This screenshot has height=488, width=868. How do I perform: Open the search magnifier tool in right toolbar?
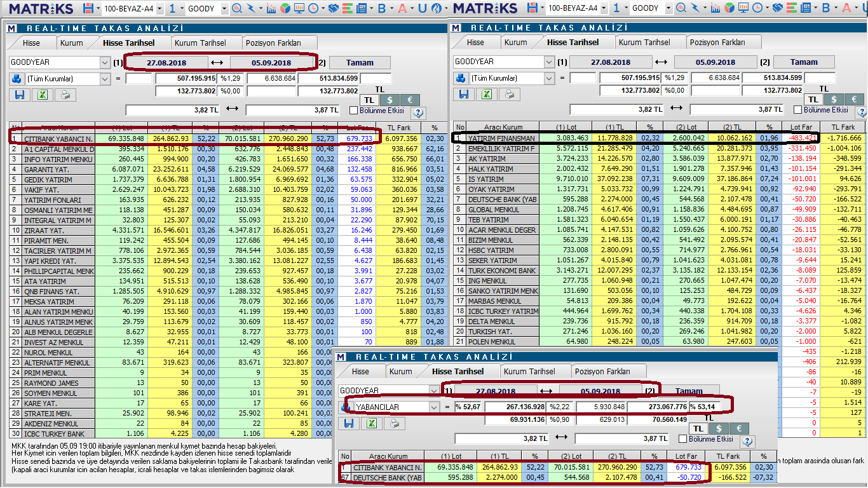click(x=681, y=8)
